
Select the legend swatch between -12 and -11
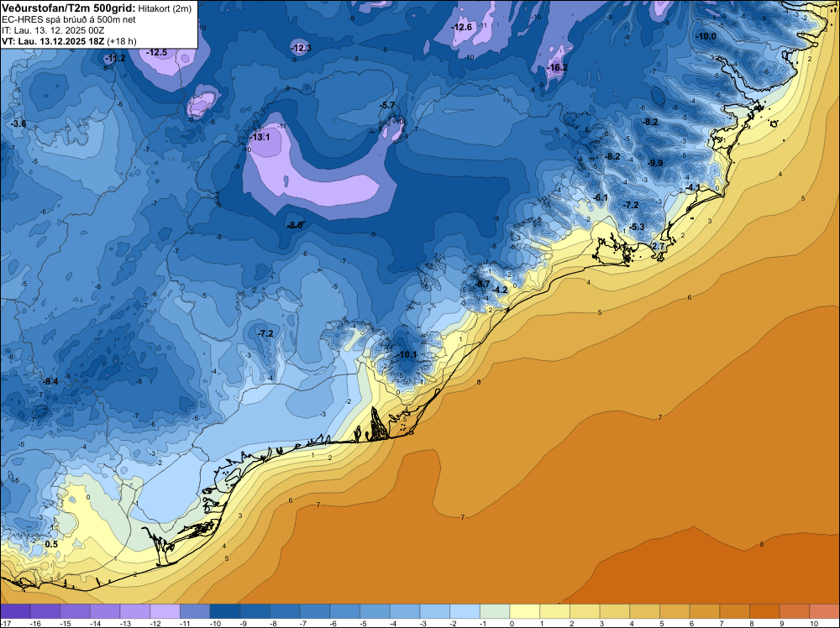(165, 611)
